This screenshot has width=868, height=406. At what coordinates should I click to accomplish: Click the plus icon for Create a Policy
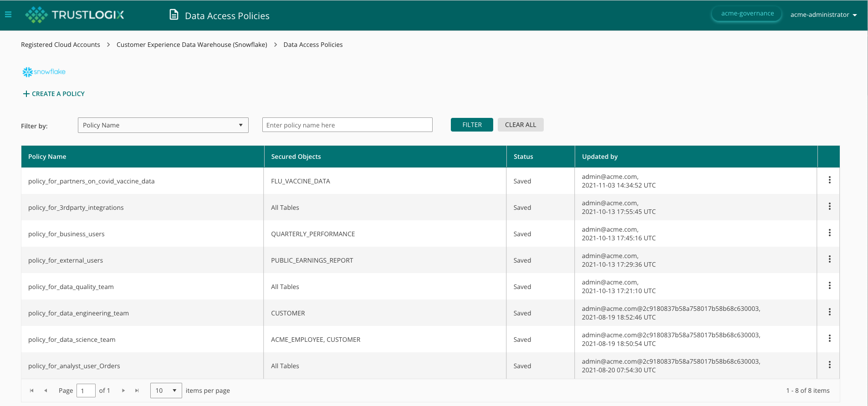(x=26, y=94)
